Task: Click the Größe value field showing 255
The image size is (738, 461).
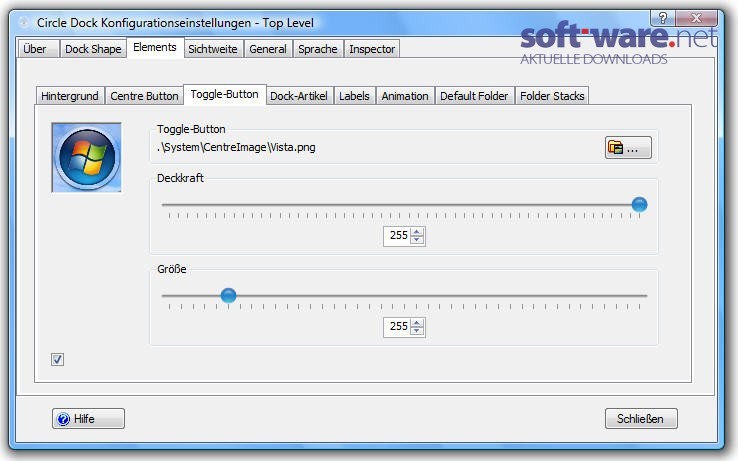Action: 398,326
